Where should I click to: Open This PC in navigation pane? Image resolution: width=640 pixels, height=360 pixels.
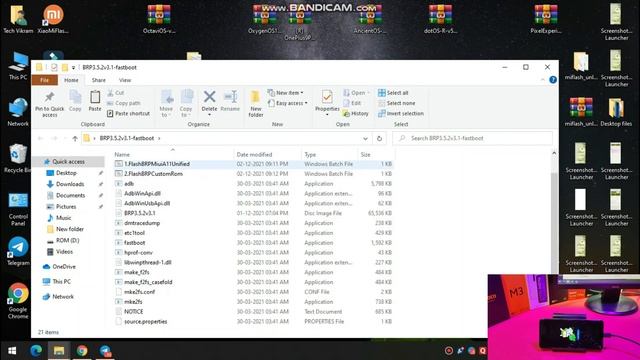pyautogui.click(x=61, y=282)
